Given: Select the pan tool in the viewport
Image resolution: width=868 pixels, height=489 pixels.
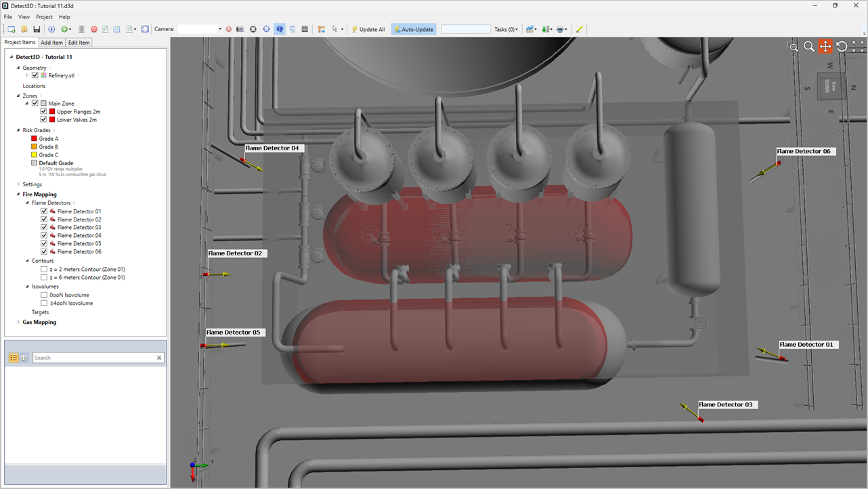Looking at the screenshot, I should point(825,46).
